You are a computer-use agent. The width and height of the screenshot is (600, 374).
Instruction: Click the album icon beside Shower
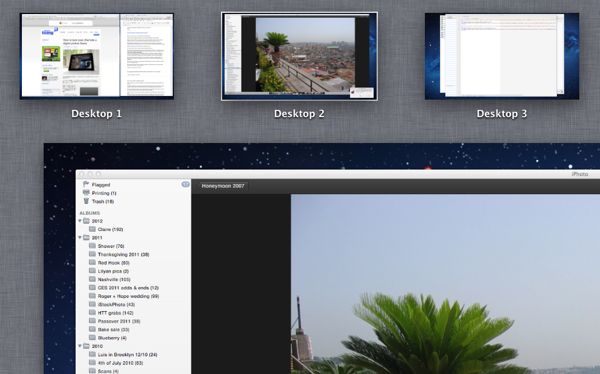[92, 246]
